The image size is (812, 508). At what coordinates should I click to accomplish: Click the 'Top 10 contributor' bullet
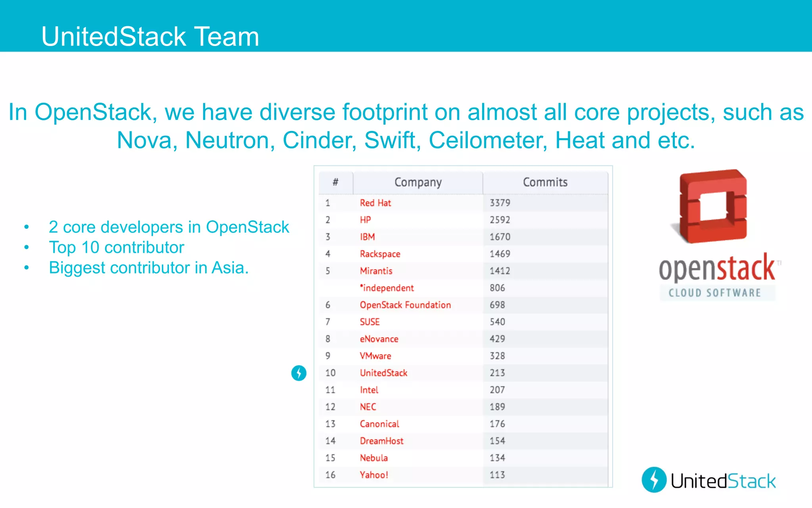pyautogui.click(x=117, y=248)
